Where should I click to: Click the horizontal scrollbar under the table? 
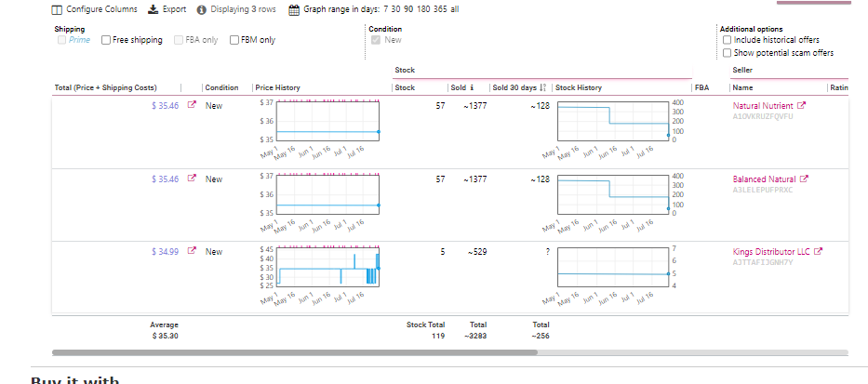pyautogui.click(x=295, y=352)
